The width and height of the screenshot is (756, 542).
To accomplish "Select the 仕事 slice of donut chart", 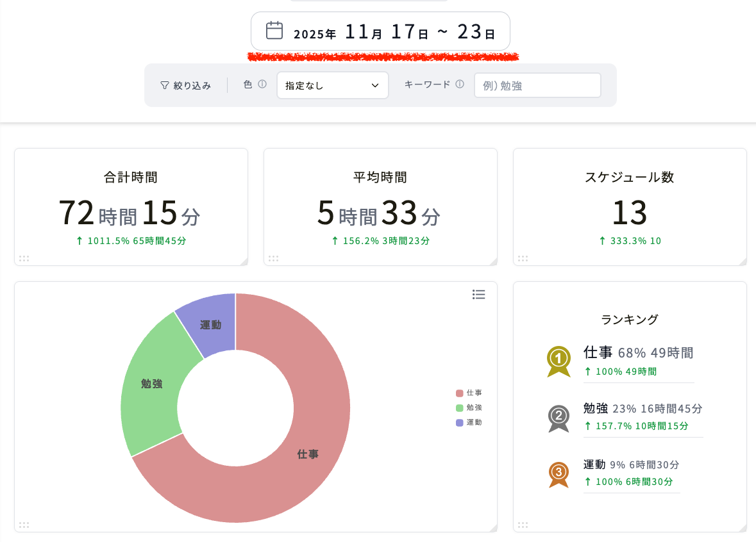I will pos(308,453).
